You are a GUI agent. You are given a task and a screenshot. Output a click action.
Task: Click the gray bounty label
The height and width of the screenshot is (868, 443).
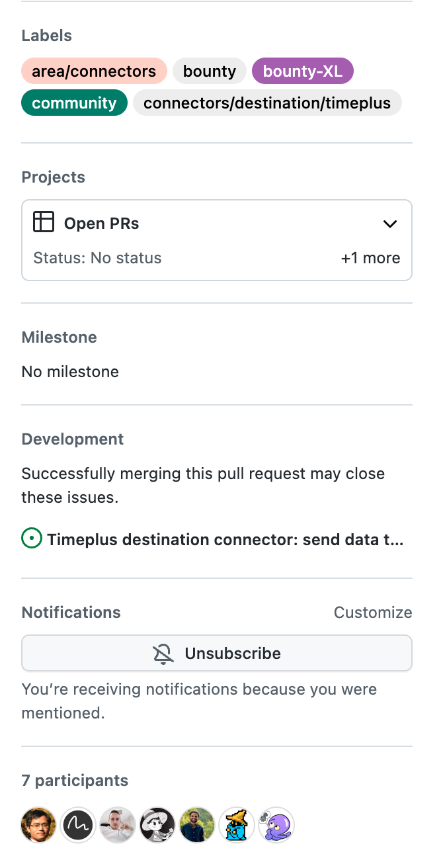[x=210, y=71]
